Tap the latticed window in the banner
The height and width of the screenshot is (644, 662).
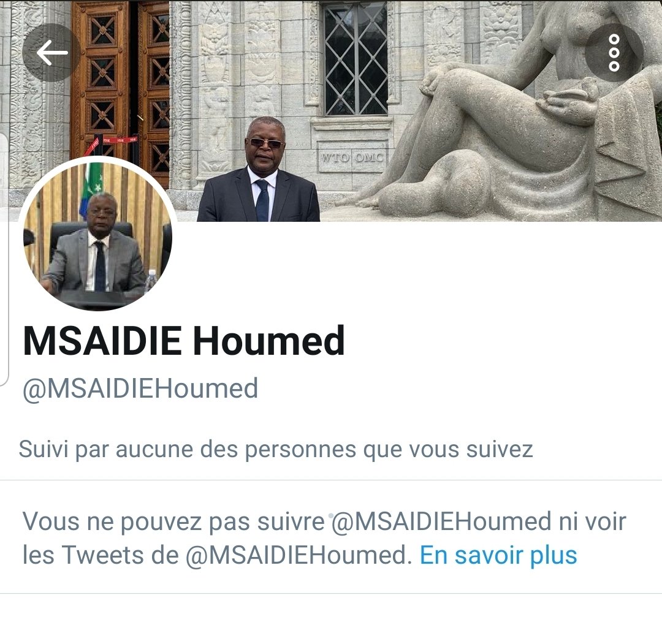tap(356, 59)
